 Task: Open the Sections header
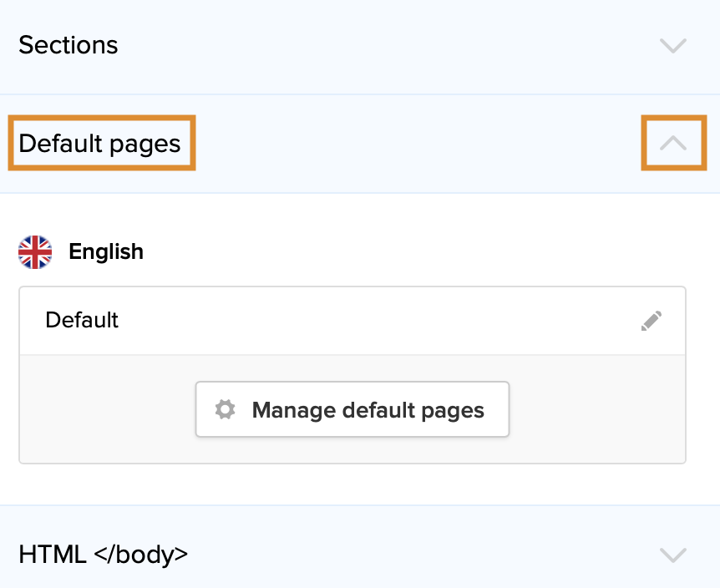68,46
